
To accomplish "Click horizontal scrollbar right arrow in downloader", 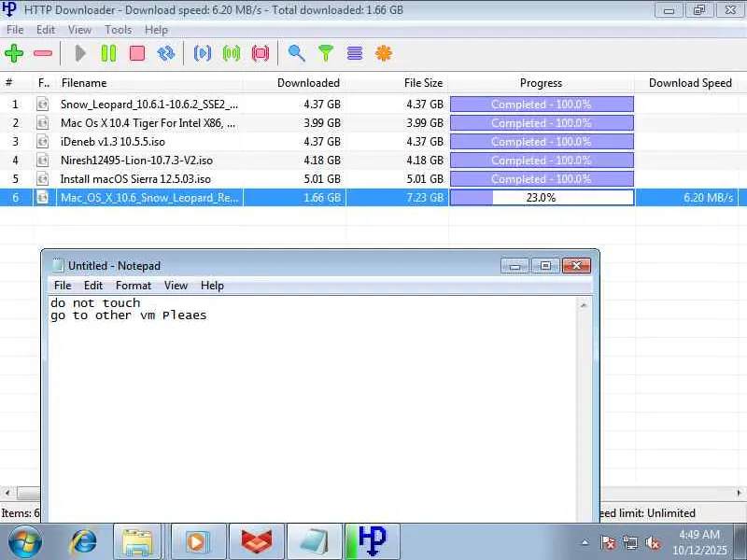I will [x=739, y=493].
